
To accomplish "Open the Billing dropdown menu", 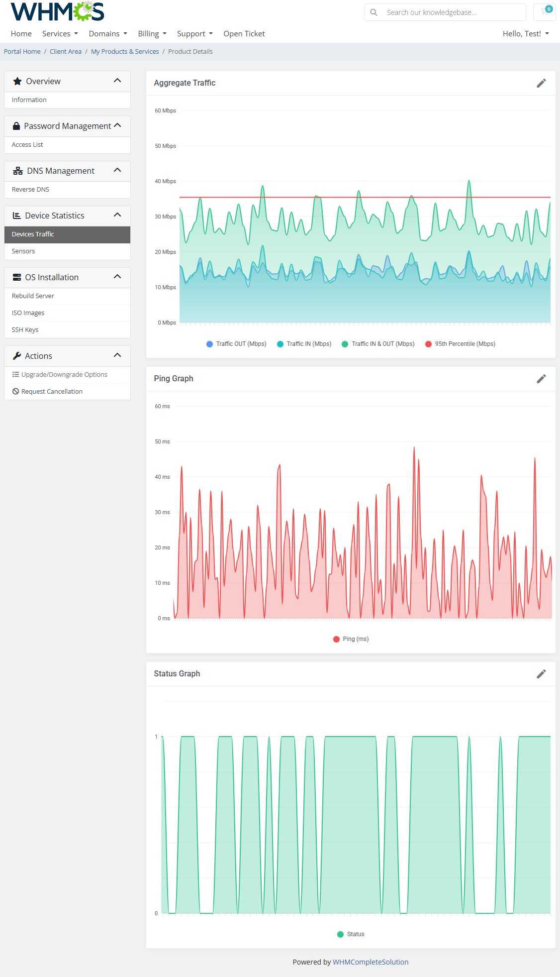I will click(152, 34).
